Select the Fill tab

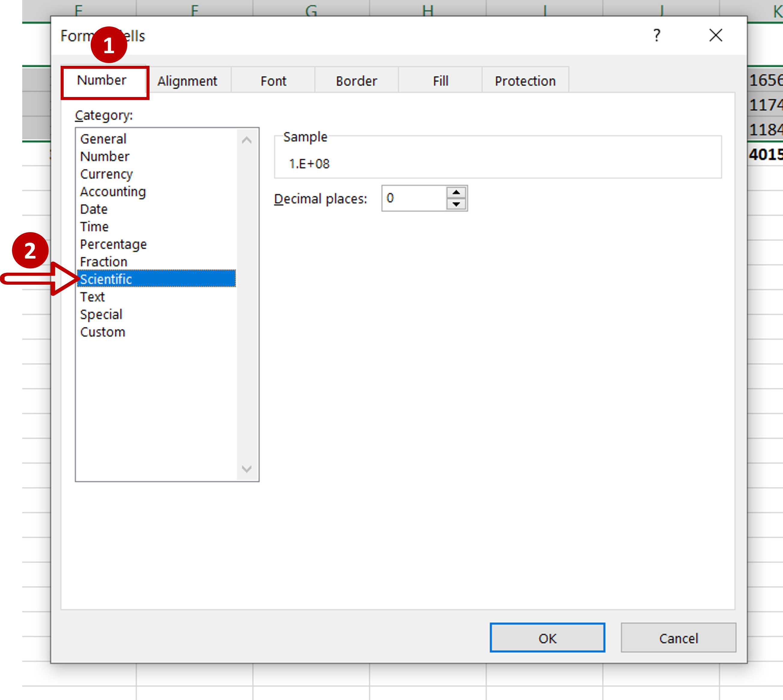coord(440,81)
